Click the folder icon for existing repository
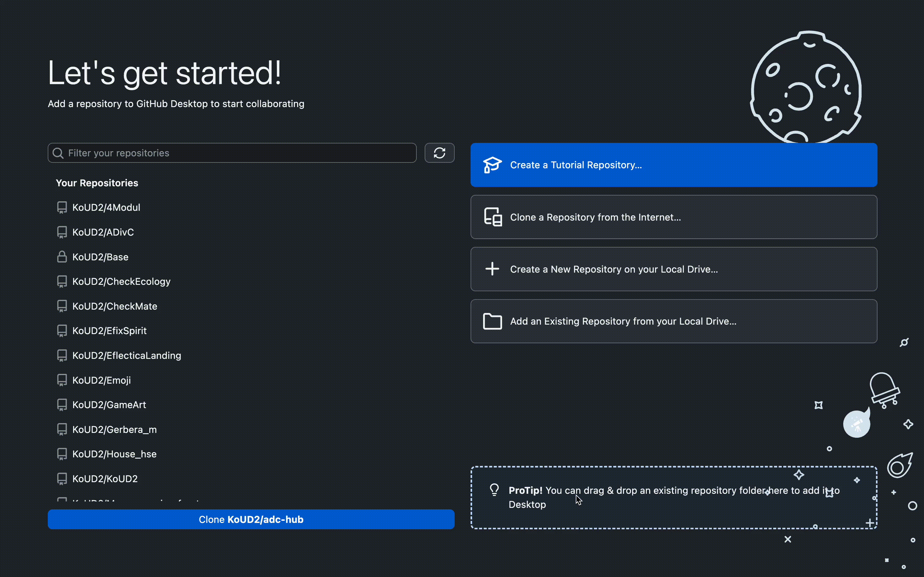Viewport: 924px width, 577px height. click(x=492, y=321)
